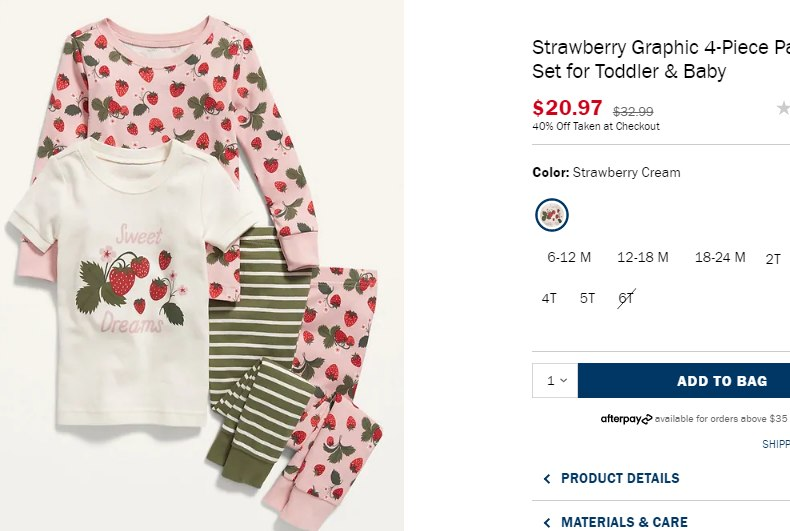The image size is (790, 531).
Task: Click the star rating icon
Action: pyautogui.click(x=783, y=108)
